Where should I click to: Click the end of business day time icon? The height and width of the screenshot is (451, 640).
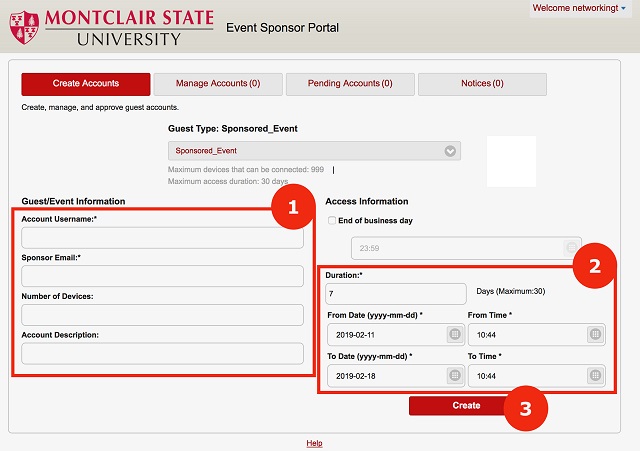tap(571, 248)
